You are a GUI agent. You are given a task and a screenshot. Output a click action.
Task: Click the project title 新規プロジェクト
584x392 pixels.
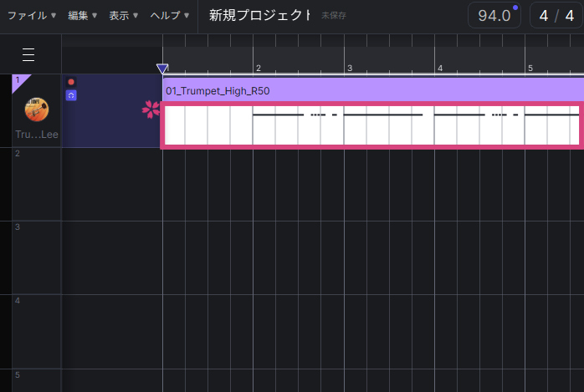pyautogui.click(x=260, y=16)
